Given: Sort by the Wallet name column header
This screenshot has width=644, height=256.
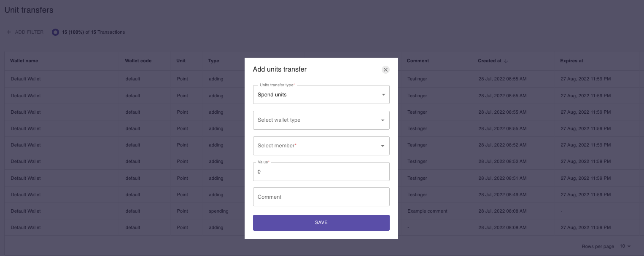Looking at the screenshot, I should click(24, 61).
